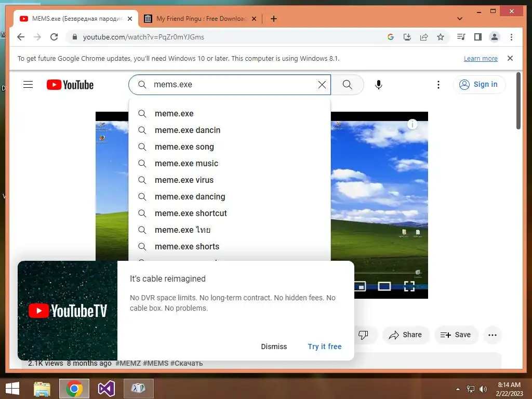
Task: Switch to My Friend Pingu tab
Action: 200,19
